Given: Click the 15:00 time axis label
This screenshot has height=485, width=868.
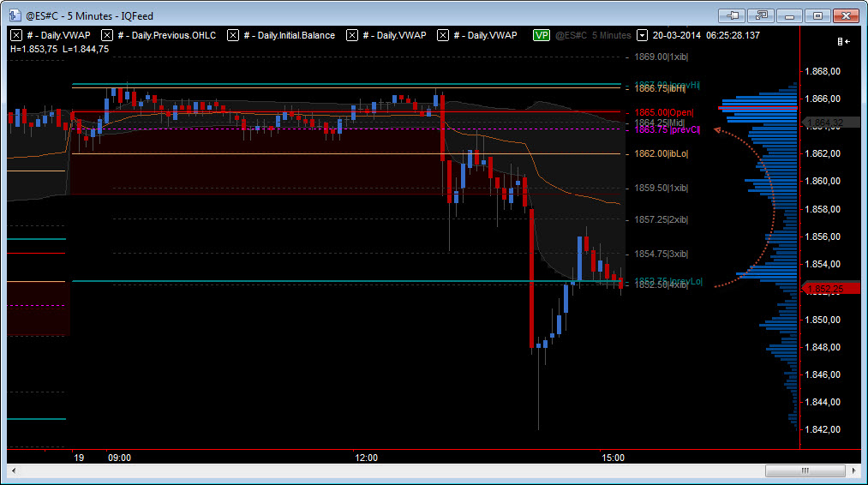Looking at the screenshot, I should tap(613, 458).
